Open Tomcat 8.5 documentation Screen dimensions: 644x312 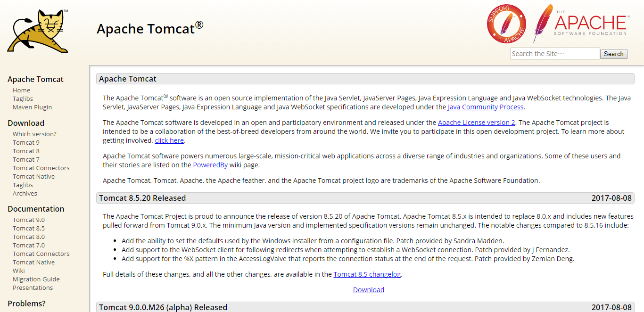point(29,228)
